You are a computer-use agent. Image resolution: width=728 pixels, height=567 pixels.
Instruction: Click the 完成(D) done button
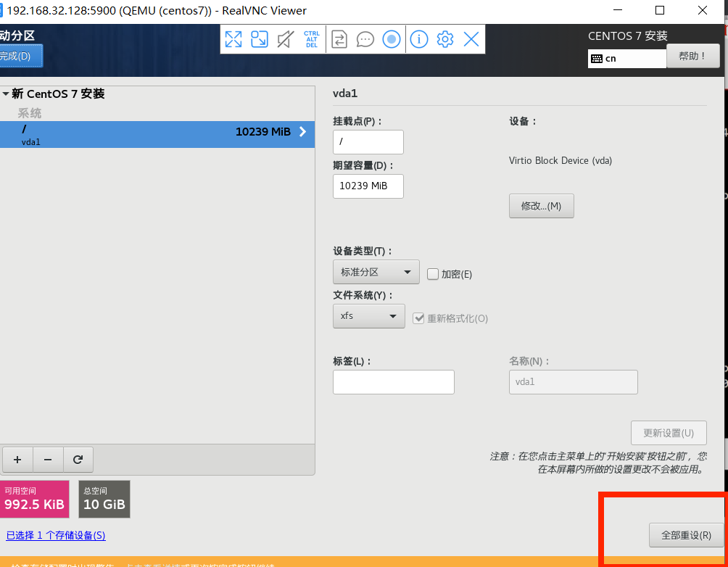point(21,56)
